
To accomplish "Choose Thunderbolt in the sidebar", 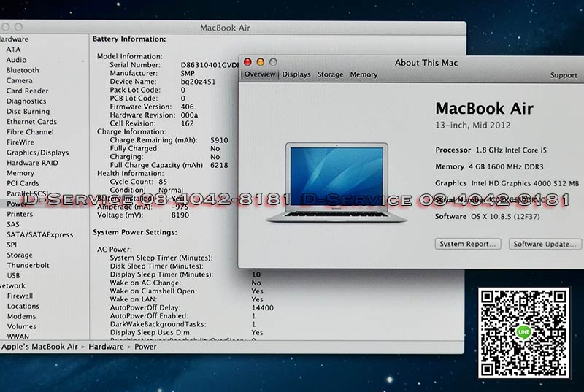I will point(28,265).
